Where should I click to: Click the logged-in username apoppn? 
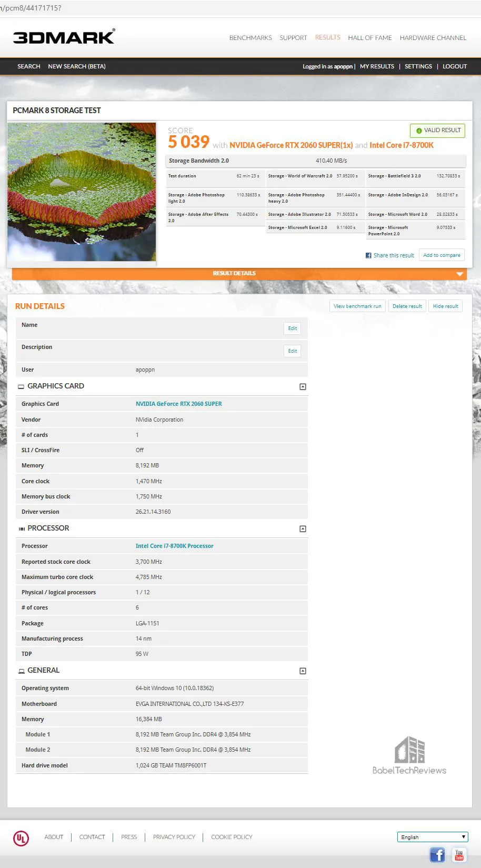(x=343, y=67)
